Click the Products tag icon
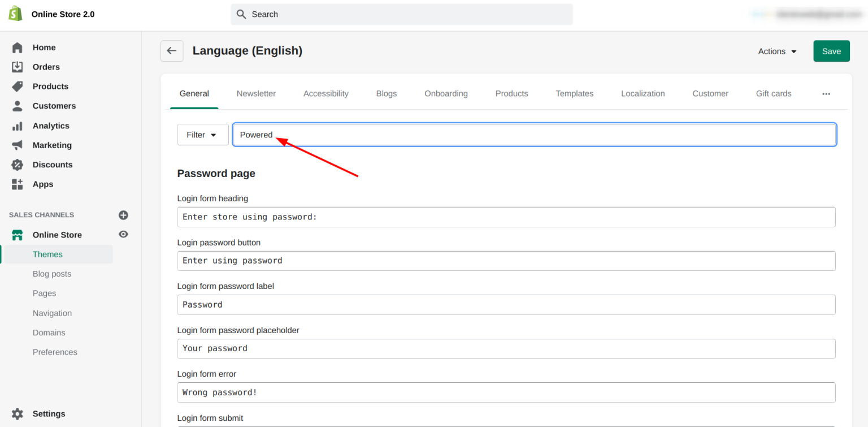This screenshot has height=427, width=868. pyautogui.click(x=18, y=87)
